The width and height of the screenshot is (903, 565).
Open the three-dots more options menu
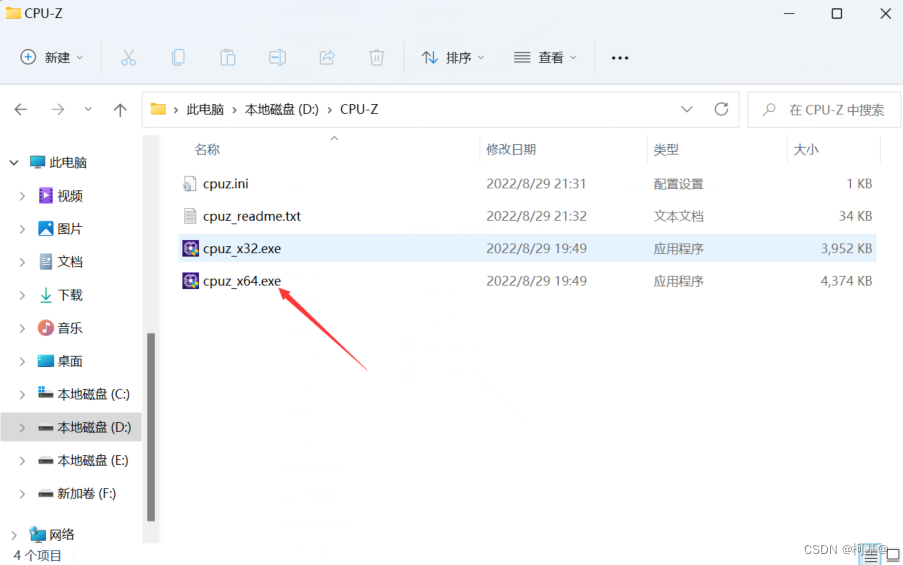click(x=620, y=58)
